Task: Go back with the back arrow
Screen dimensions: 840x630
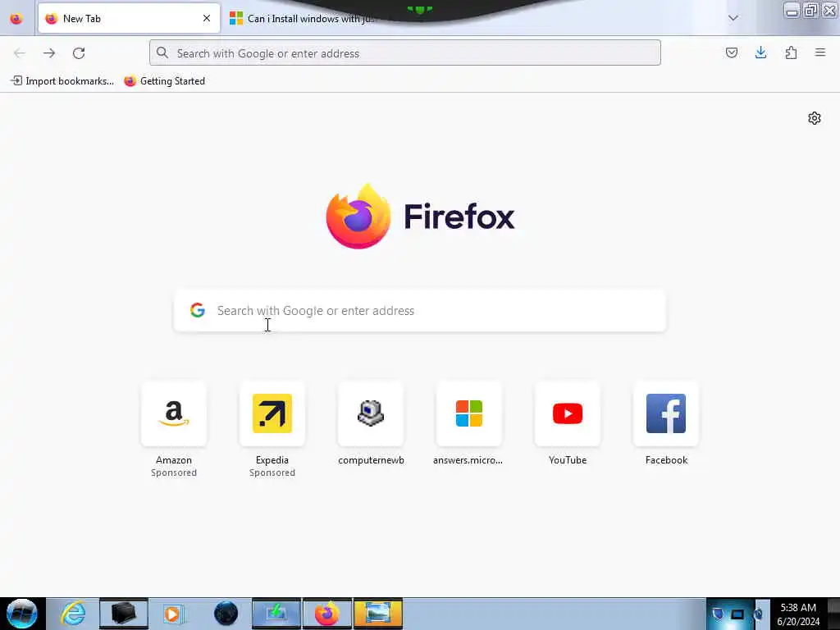Action: point(20,53)
